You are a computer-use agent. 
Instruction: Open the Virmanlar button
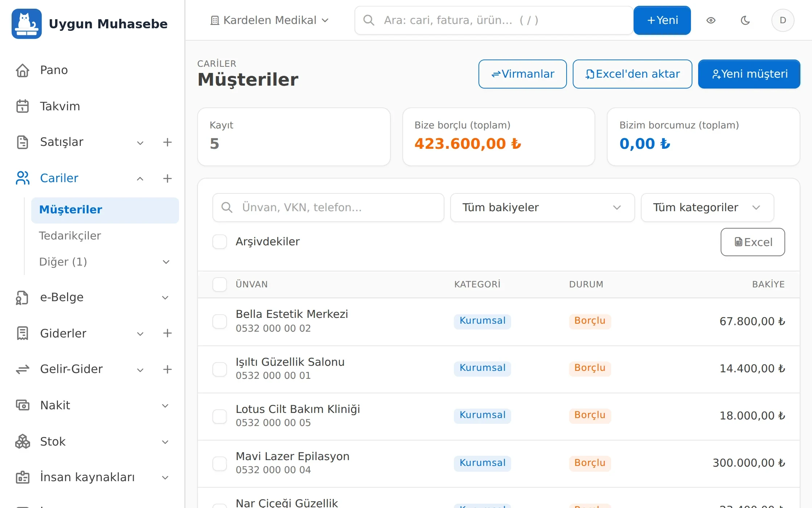pyautogui.click(x=522, y=74)
